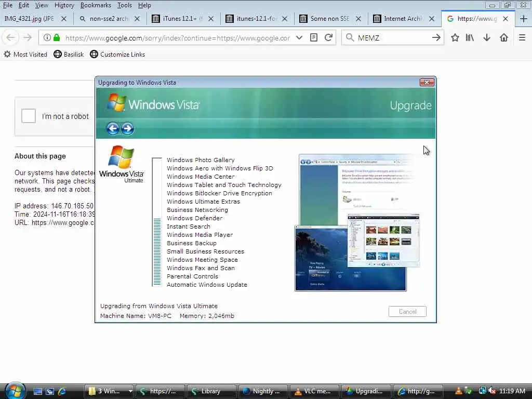Click back arrow in Vista upgrade dialog
The image size is (532, 399).
pos(113,129)
